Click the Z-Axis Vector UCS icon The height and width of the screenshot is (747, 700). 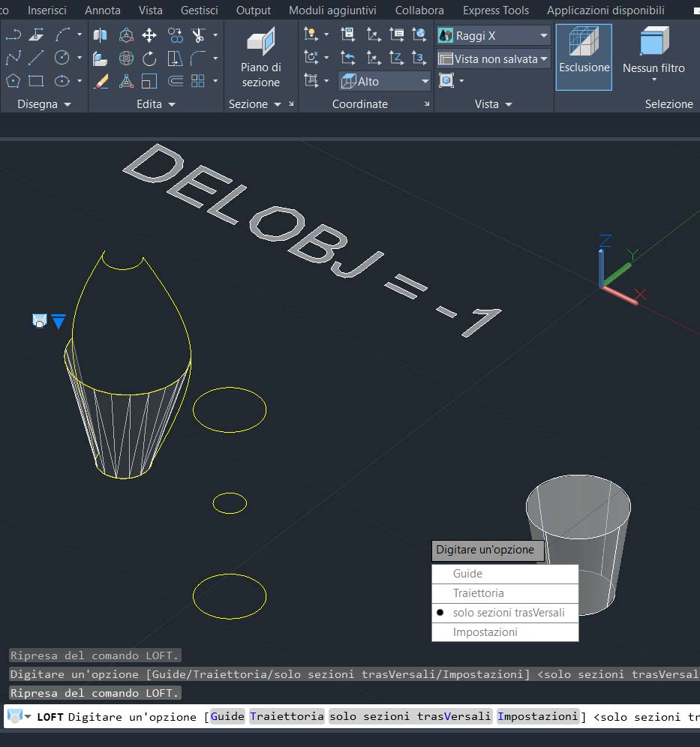click(396, 58)
